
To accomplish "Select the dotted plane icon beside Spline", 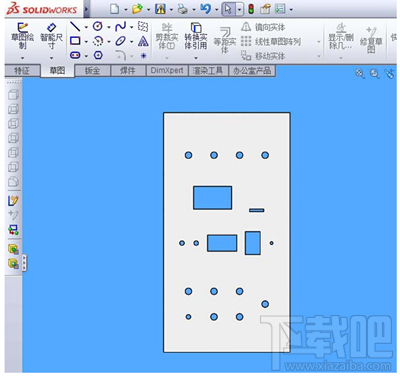I will (x=143, y=26).
